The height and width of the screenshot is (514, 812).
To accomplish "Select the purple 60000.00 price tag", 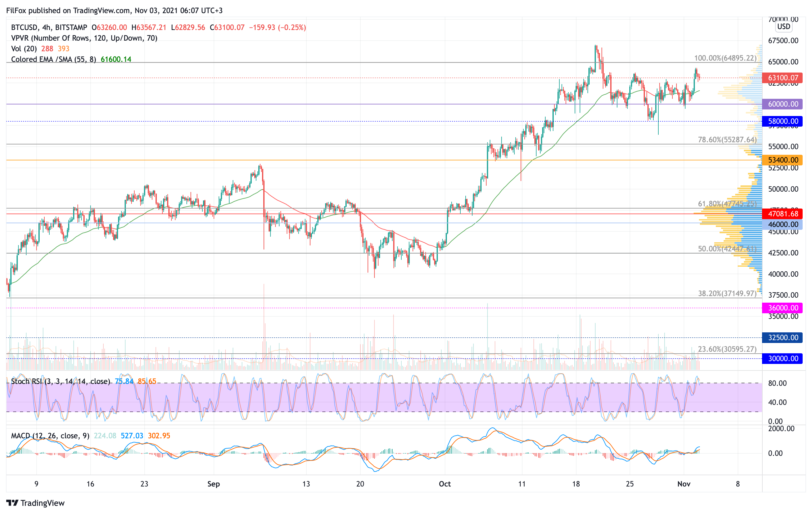I will click(783, 104).
